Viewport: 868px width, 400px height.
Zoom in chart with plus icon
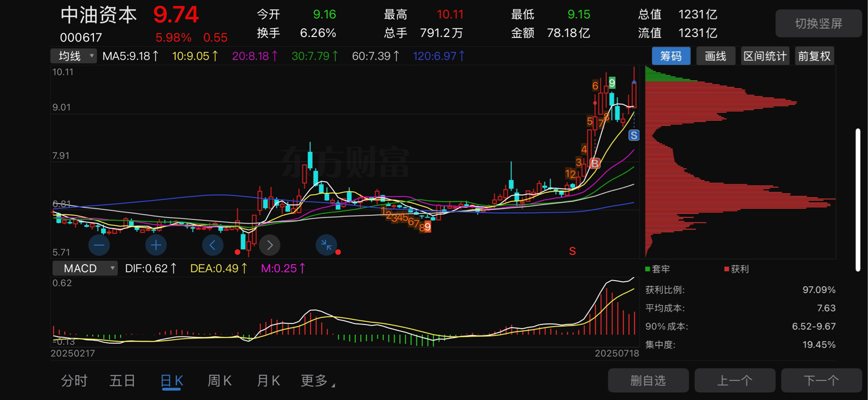156,245
